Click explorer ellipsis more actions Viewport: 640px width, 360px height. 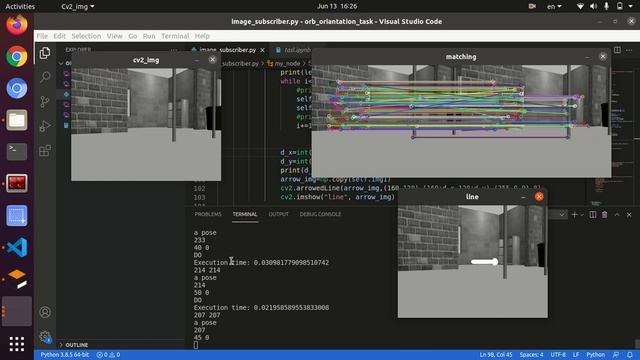[x=174, y=50]
